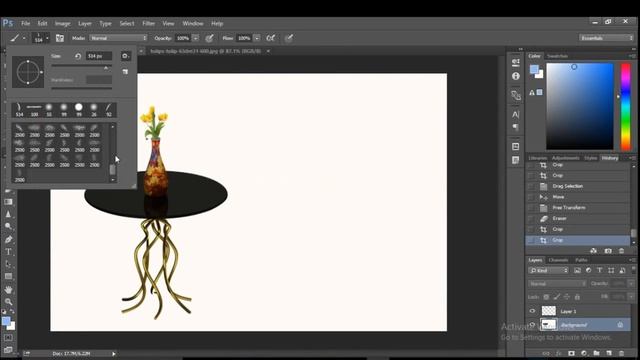Open the Opacity slider dropdown arrow
The width and height of the screenshot is (640, 360).
(x=196, y=38)
